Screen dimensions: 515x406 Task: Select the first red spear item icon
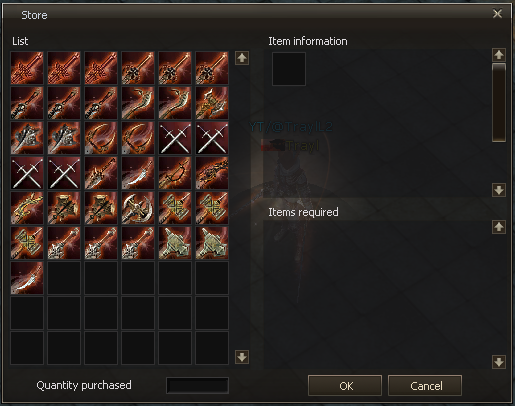(27, 68)
